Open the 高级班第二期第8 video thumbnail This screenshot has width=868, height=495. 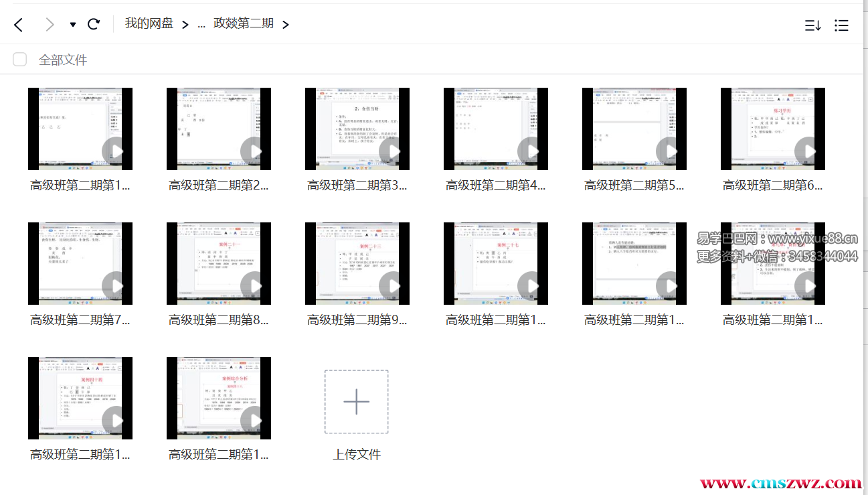219,263
